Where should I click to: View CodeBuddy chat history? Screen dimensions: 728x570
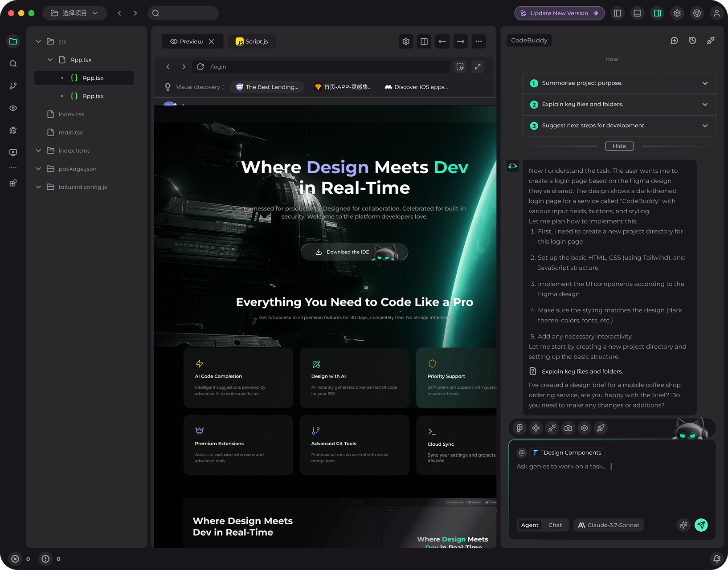(x=692, y=40)
